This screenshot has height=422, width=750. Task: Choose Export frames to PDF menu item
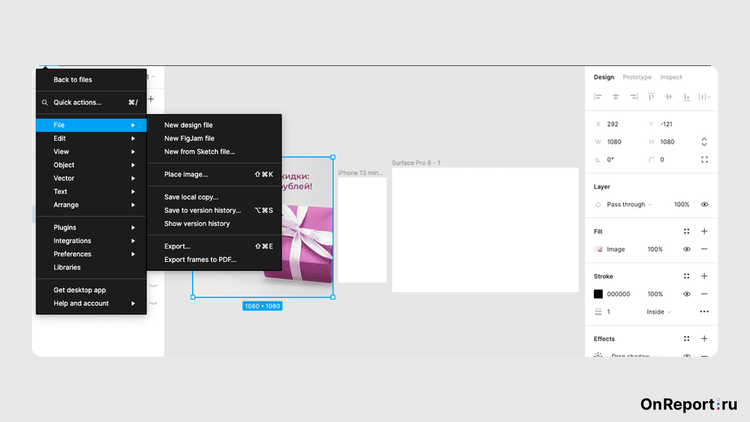[200, 259]
